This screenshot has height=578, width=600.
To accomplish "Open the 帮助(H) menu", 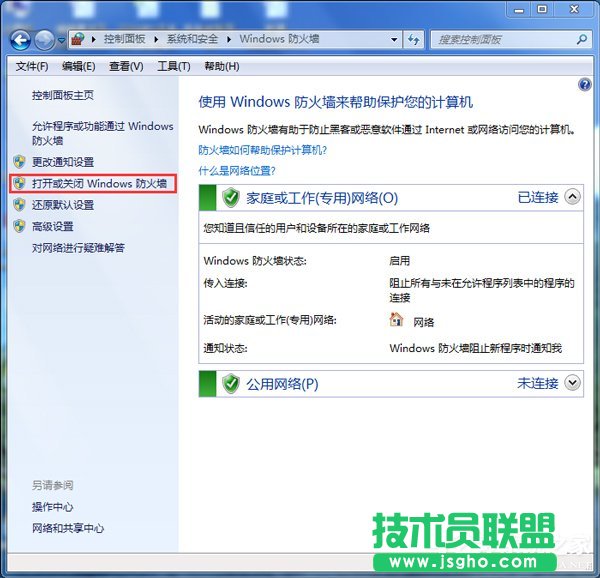I will tap(222, 67).
